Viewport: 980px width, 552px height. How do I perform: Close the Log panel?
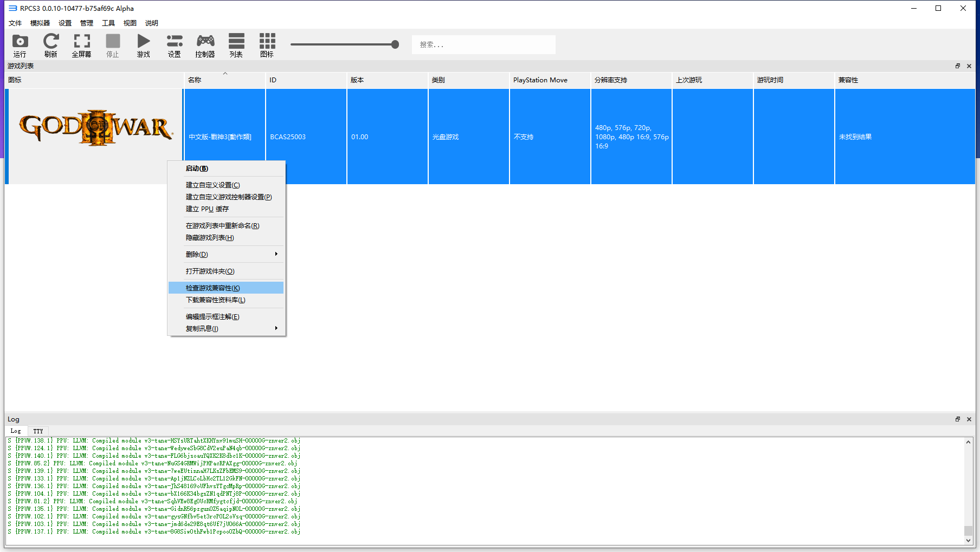click(x=969, y=419)
